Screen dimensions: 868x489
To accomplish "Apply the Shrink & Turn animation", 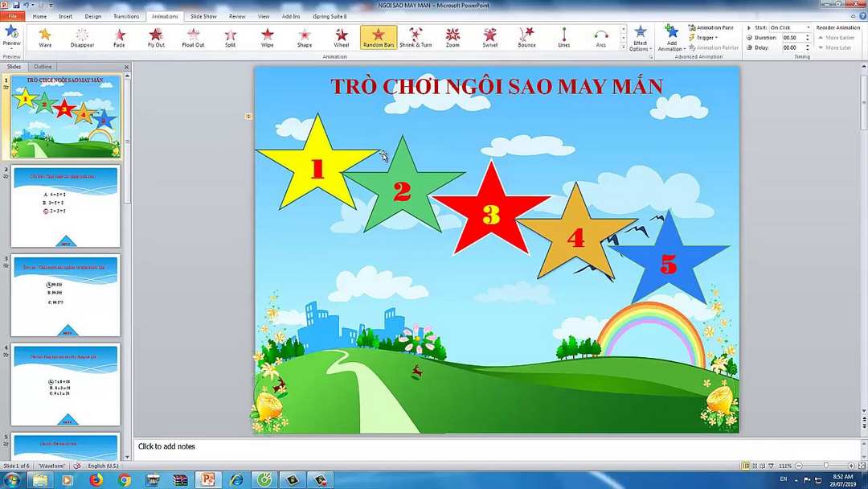I will click(x=416, y=38).
